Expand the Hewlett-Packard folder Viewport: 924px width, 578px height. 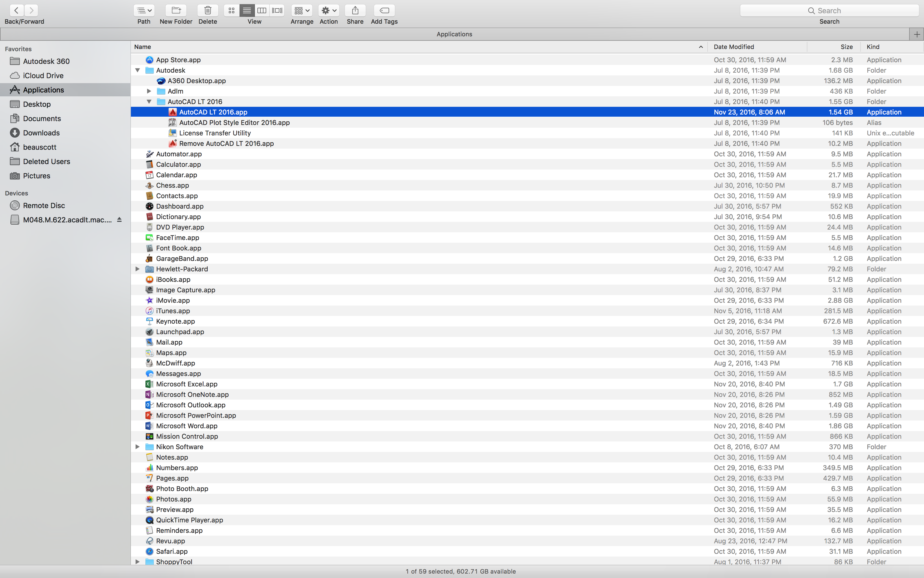pos(137,269)
